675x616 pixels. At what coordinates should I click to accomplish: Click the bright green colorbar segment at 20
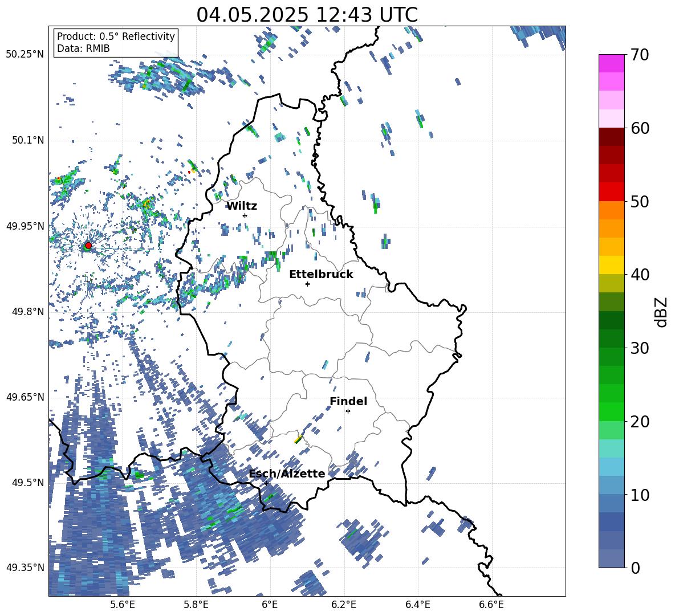(x=611, y=411)
